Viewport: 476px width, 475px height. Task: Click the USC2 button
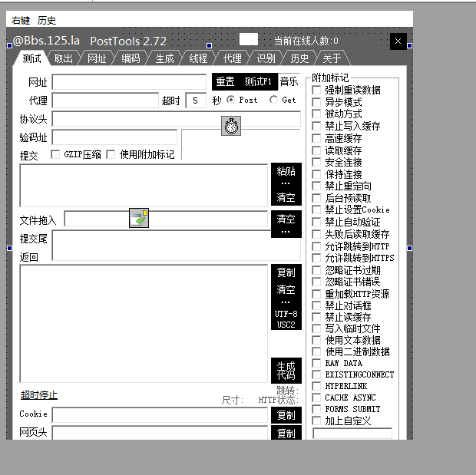(286, 325)
